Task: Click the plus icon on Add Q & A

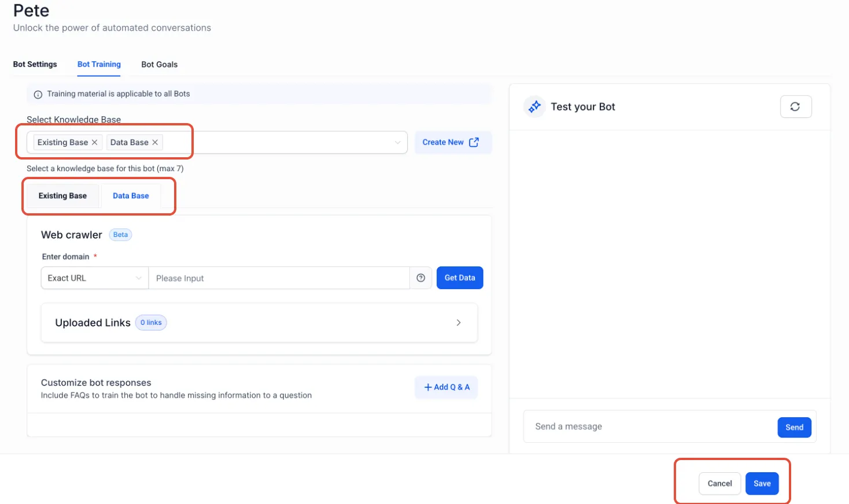Action: coord(428,387)
